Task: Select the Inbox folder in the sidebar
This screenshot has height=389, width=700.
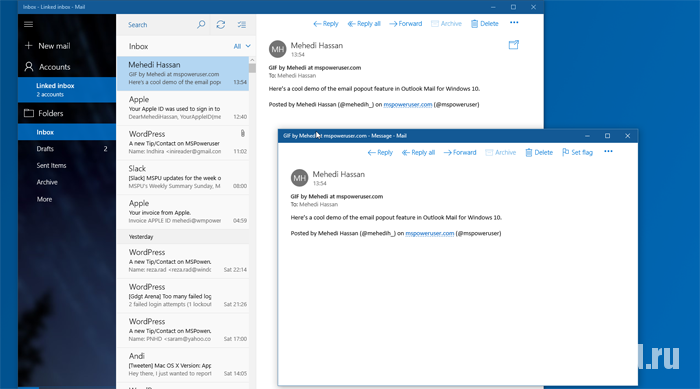Action: [67, 132]
